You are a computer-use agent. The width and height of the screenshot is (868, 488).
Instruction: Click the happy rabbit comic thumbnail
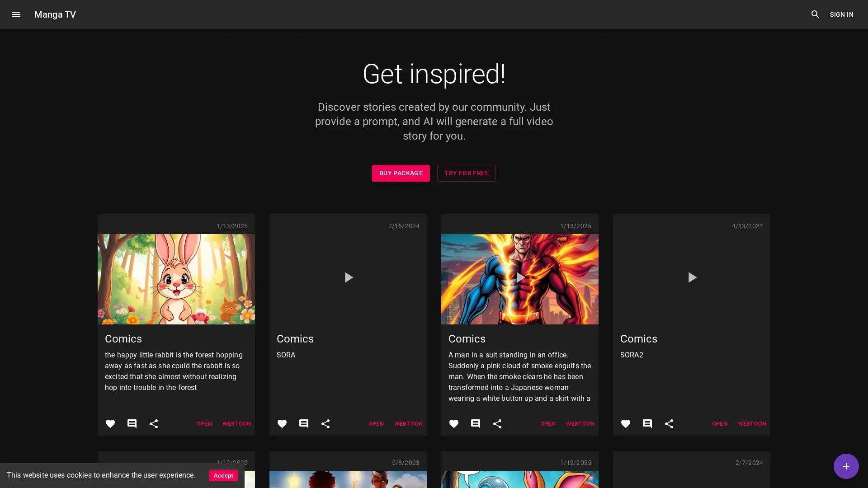[176, 279]
